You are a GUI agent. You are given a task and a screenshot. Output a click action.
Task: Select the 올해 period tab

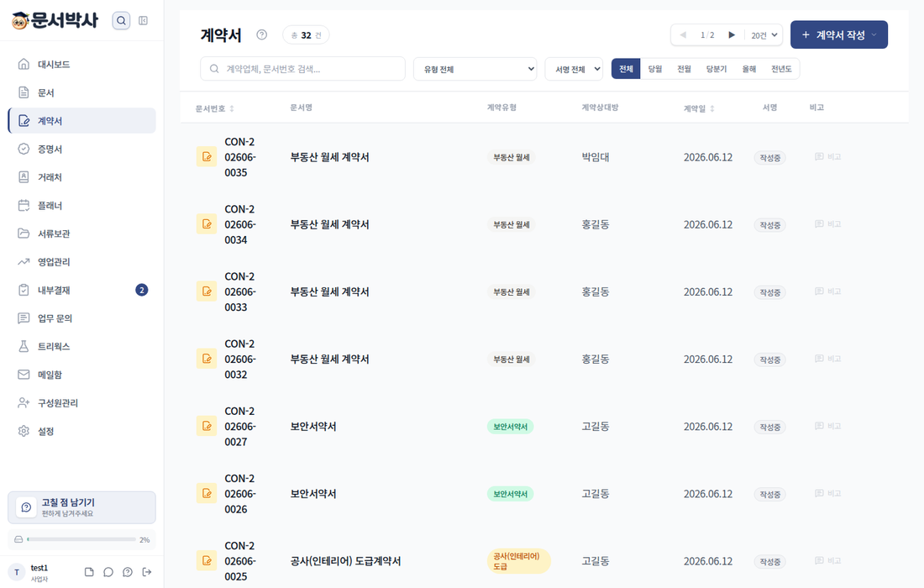[x=749, y=69]
